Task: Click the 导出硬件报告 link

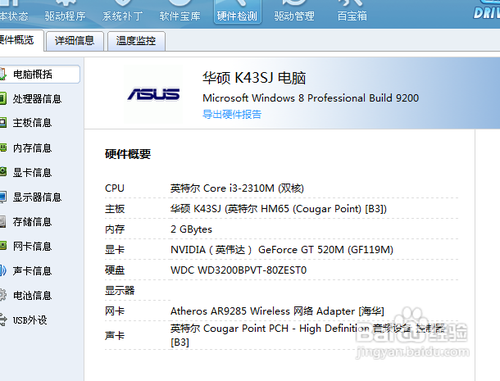Action: tap(232, 114)
